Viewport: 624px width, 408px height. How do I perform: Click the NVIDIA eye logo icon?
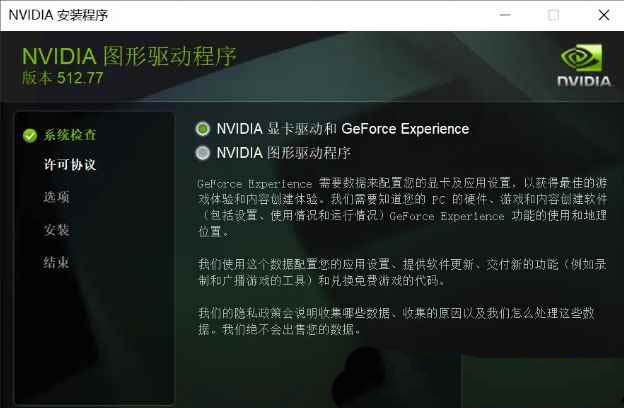click(x=581, y=58)
